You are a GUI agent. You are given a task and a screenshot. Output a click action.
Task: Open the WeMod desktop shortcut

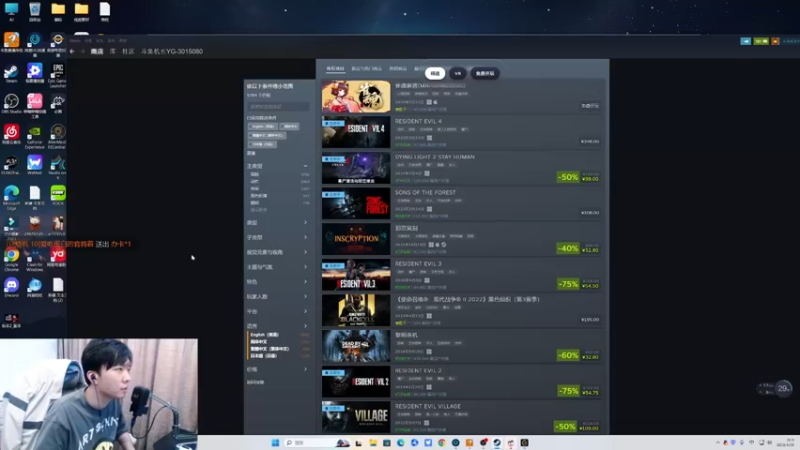coord(34,164)
